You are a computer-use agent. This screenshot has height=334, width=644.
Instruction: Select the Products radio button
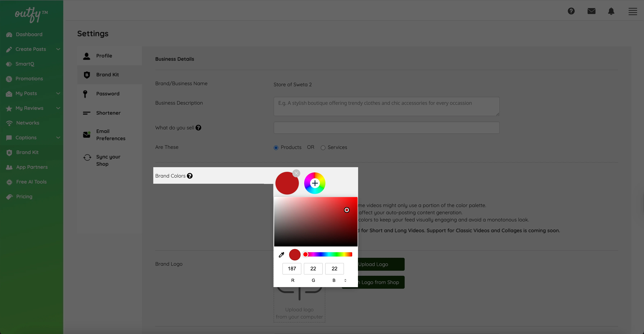click(x=276, y=148)
